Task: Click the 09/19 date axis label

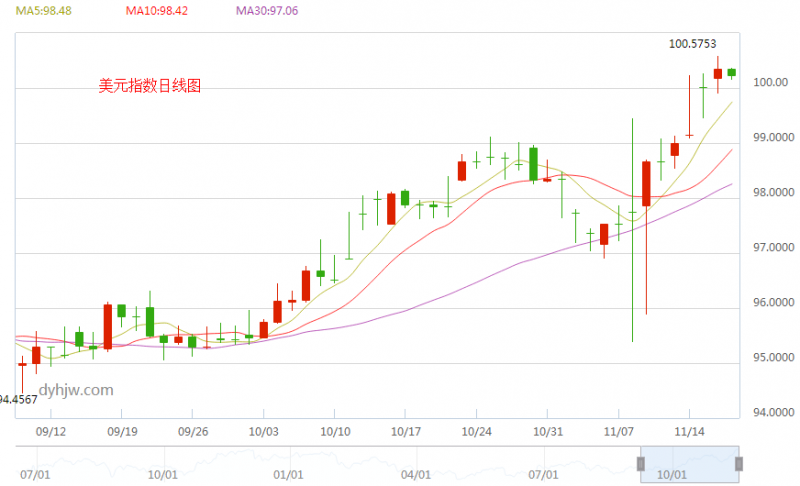Action: click(x=122, y=431)
